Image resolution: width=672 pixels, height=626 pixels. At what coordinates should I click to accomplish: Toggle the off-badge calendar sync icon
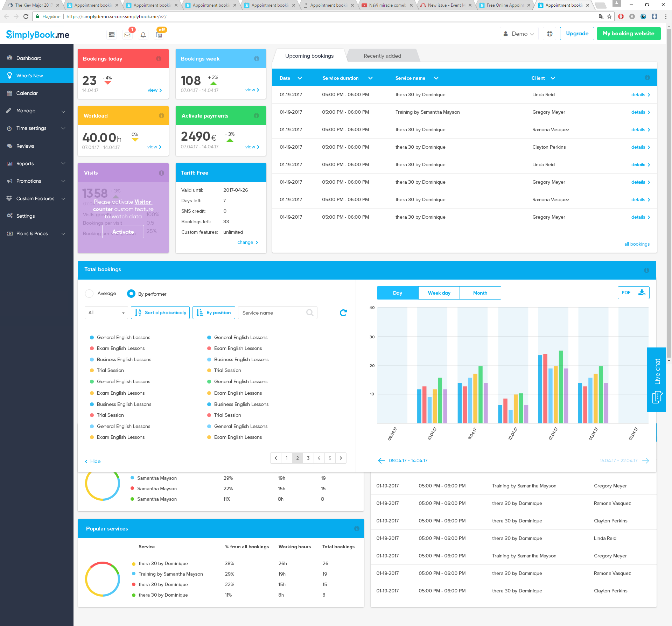click(x=159, y=35)
